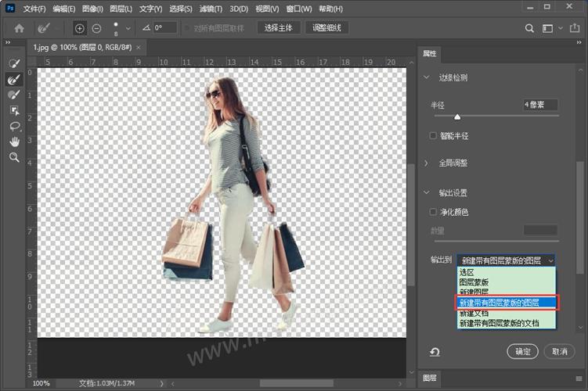Screen dimensions: 588x391
Task: Click the 选择主体 button
Action: 278,27
